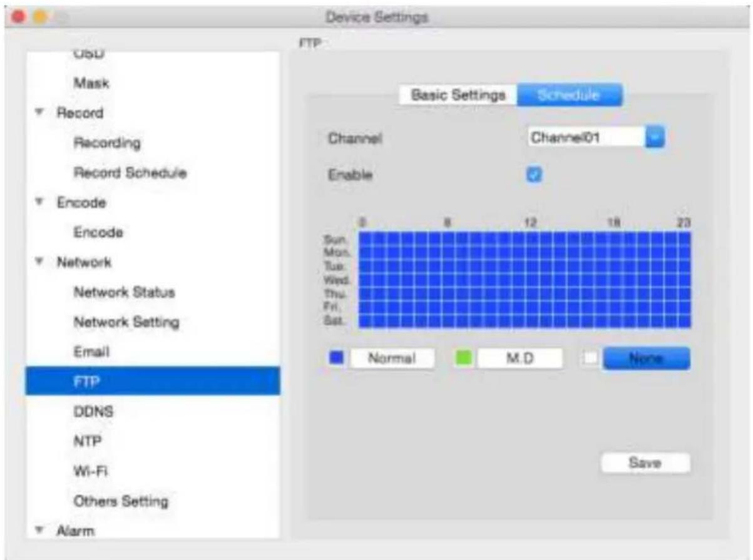753x560 pixels.
Task: Click last Sat. cell in schedule grid
Action: (684, 321)
